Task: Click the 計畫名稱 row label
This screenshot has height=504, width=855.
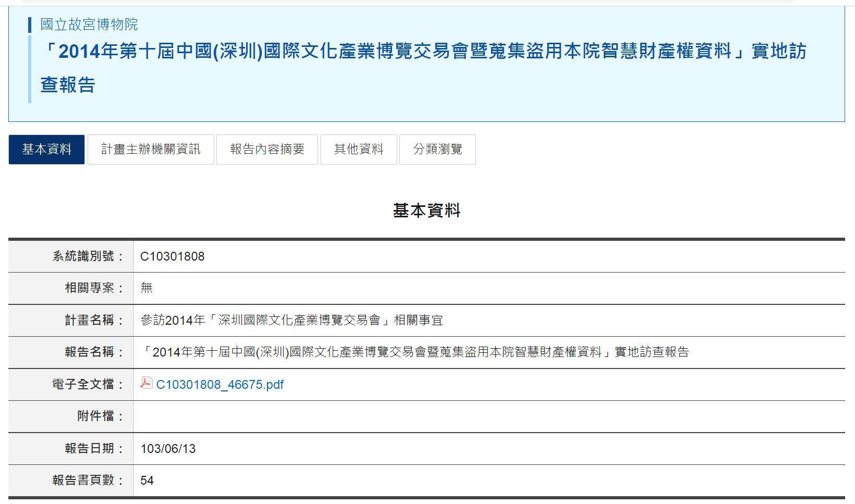Action: 95,320
